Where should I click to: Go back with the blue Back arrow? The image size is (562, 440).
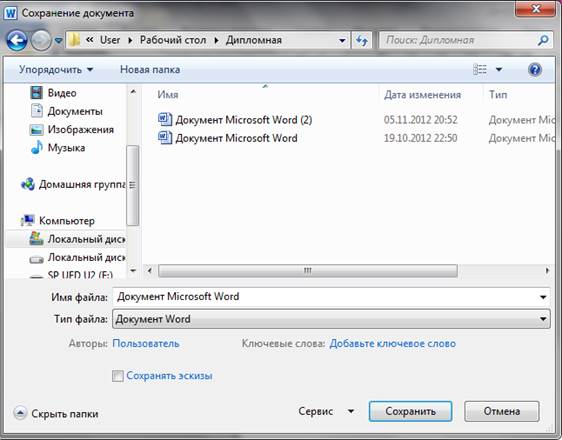point(17,40)
